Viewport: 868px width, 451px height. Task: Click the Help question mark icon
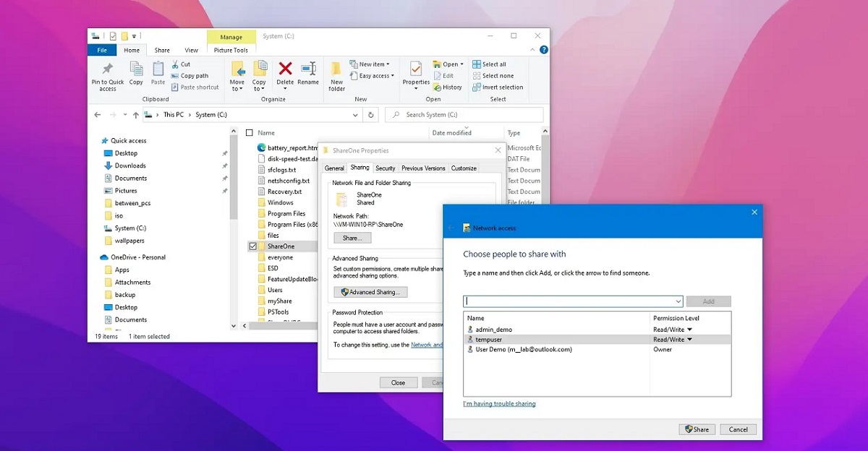544,50
